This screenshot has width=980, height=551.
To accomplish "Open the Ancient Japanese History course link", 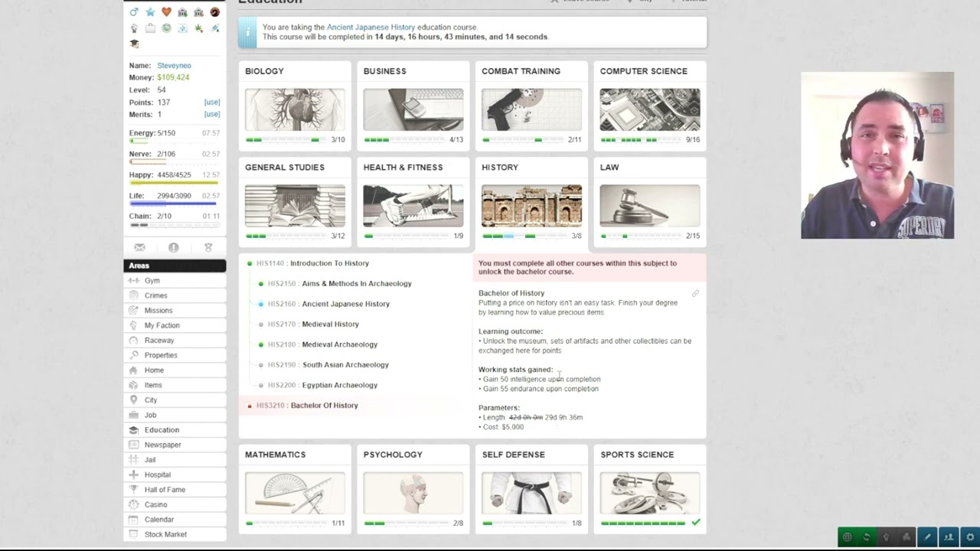I will click(371, 28).
